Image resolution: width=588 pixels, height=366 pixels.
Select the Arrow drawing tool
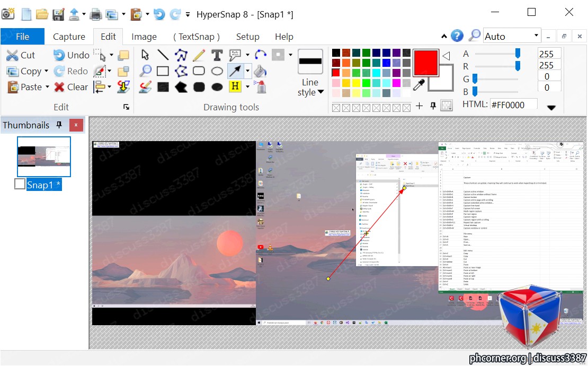click(235, 71)
